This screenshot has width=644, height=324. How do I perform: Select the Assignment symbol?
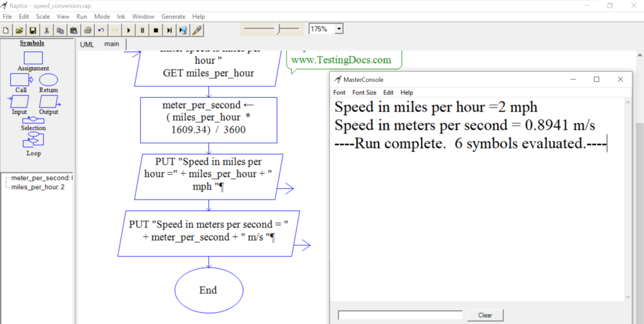click(x=33, y=57)
